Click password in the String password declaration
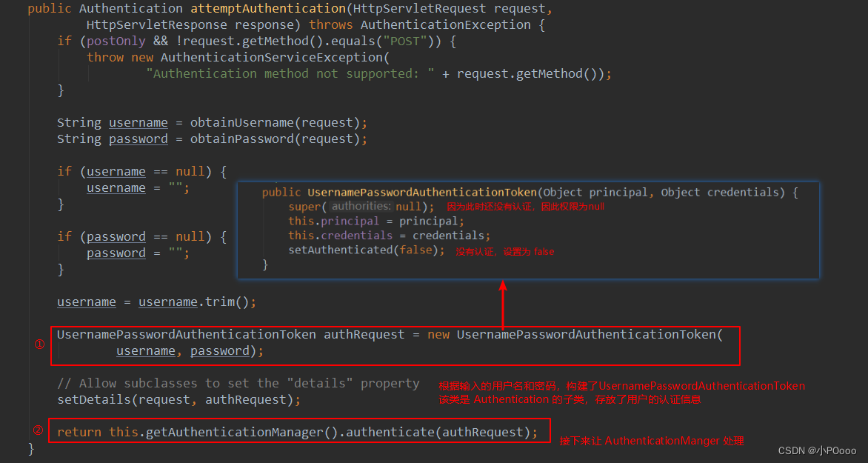The width and height of the screenshot is (868, 463). point(138,139)
